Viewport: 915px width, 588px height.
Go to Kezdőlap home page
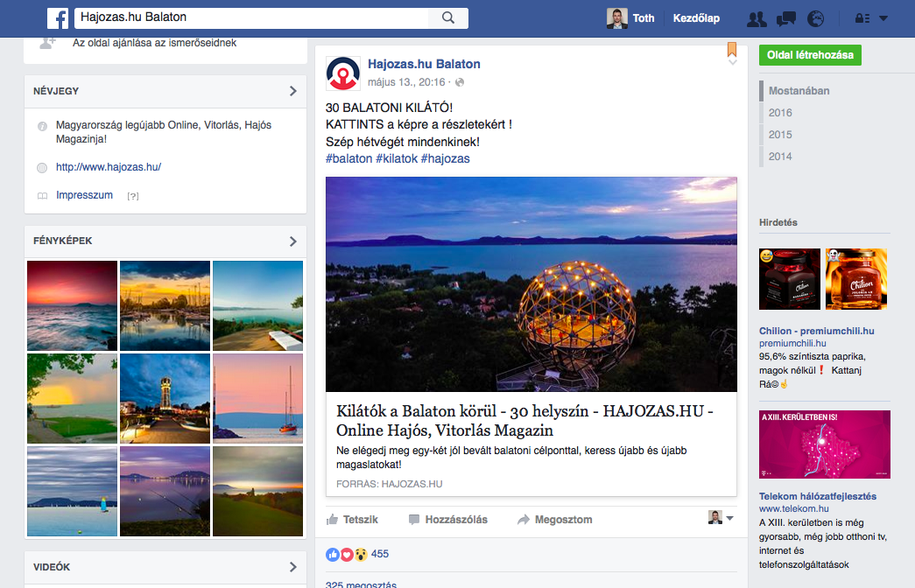click(x=696, y=18)
